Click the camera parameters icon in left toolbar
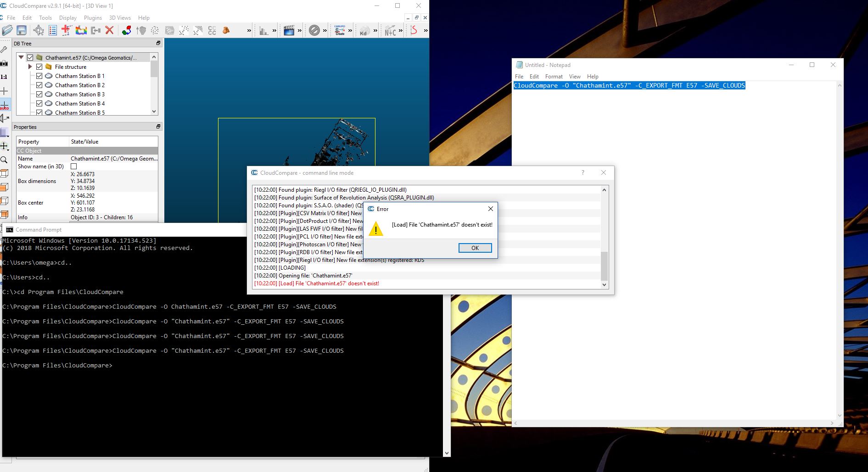Viewport: 868px width, 472px height. (x=4, y=63)
